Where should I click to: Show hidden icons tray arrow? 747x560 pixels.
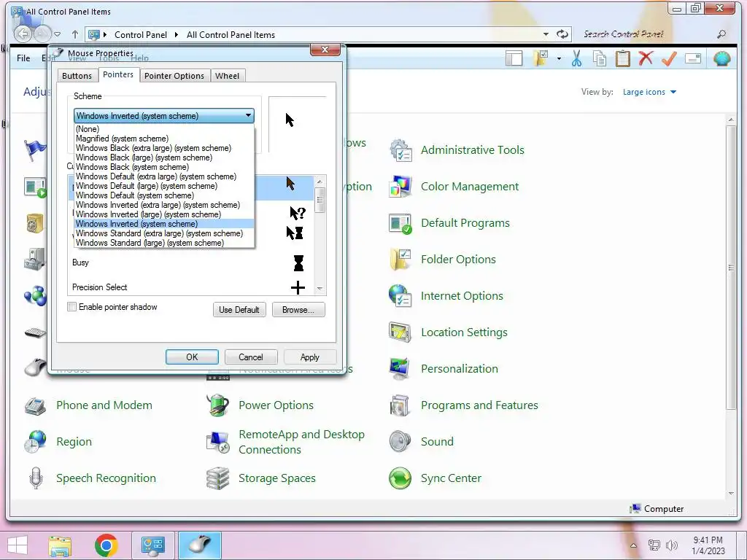click(x=634, y=545)
